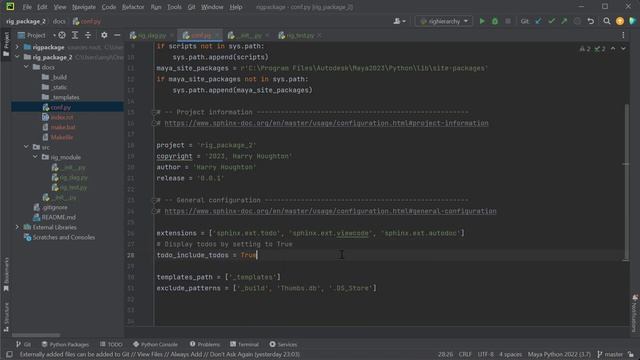The height and width of the screenshot is (360, 640).
Task: Open Git history clock icon
Action: click(577, 21)
